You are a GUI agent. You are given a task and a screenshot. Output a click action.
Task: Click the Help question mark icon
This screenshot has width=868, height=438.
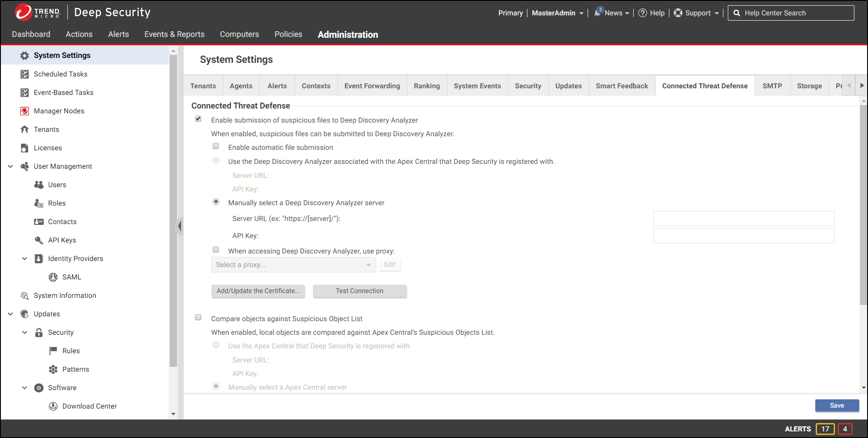pos(643,13)
